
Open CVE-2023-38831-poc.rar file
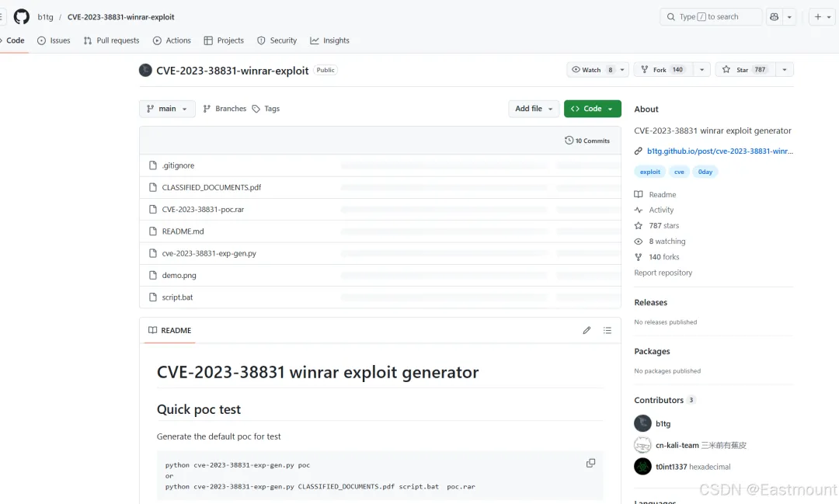[203, 209]
